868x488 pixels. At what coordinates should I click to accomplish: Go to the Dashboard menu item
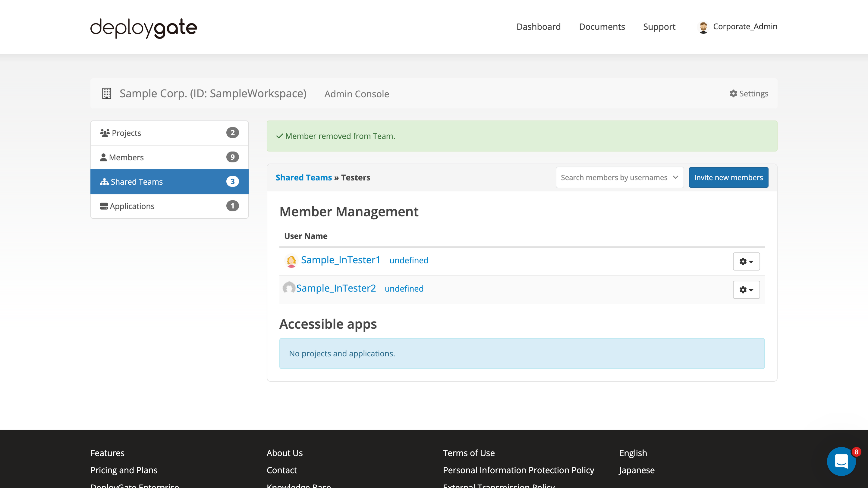pos(538,27)
